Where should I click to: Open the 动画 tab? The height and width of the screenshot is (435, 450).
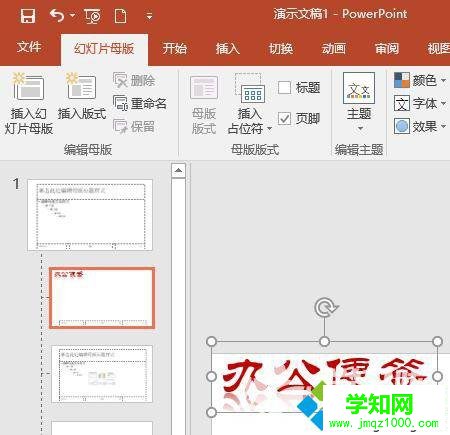pyautogui.click(x=334, y=49)
